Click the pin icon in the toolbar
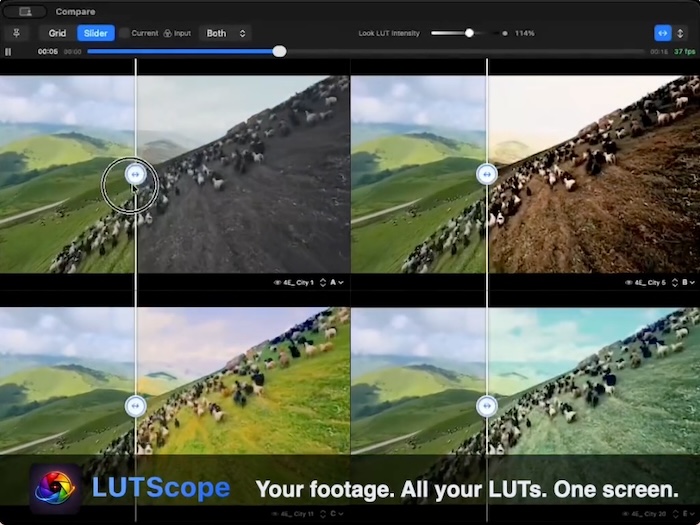The height and width of the screenshot is (525, 700). pos(17,33)
